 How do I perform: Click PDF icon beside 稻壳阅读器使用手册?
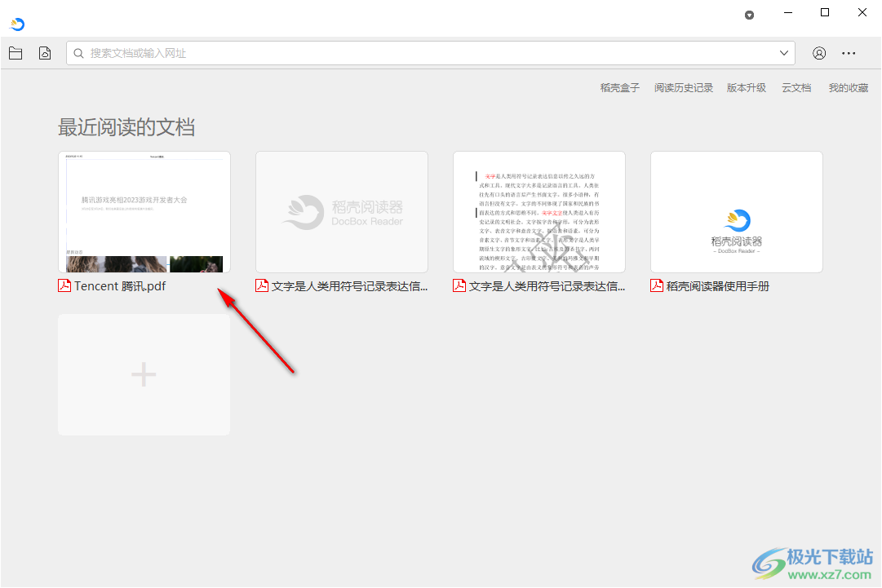pos(657,285)
